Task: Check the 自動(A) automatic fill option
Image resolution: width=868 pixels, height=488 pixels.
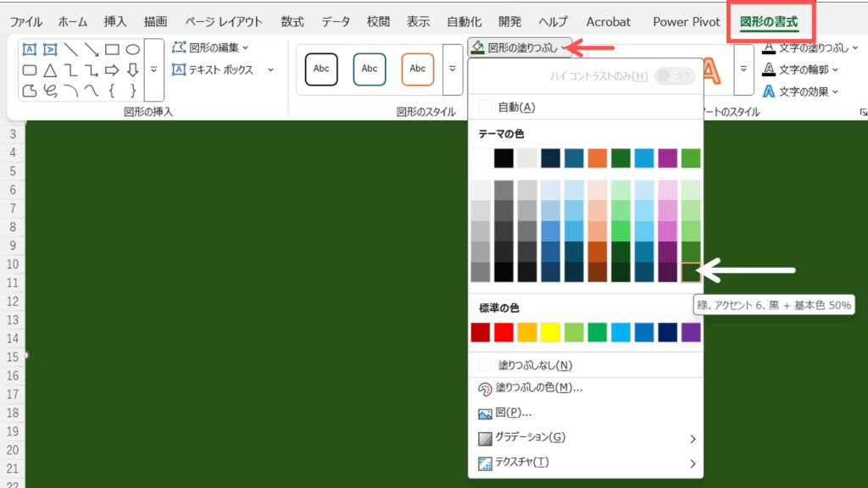Action: tap(517, 107)
